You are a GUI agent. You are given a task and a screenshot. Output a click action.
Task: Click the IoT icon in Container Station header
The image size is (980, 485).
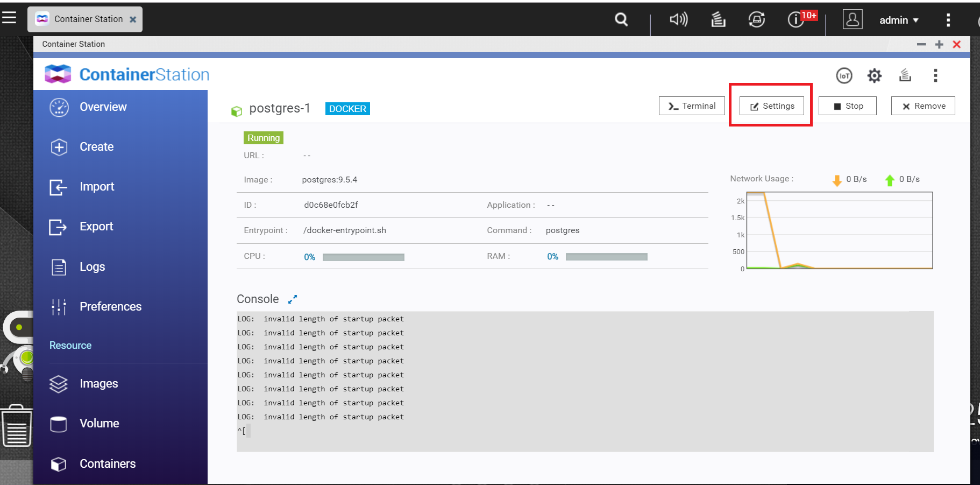coord(844,76)
